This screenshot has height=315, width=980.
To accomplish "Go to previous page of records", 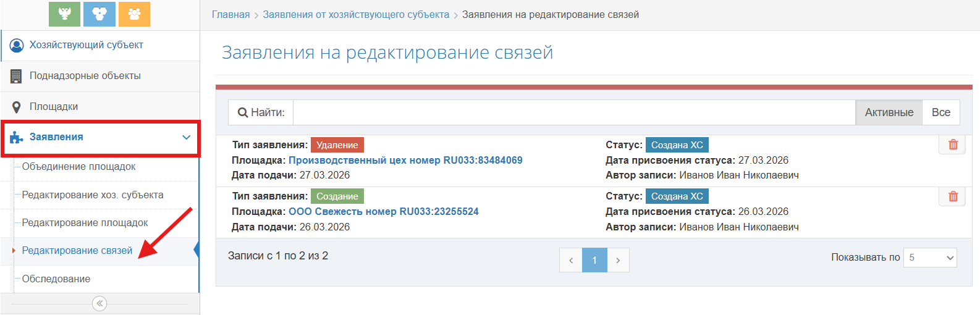I will tap(571, 260).
